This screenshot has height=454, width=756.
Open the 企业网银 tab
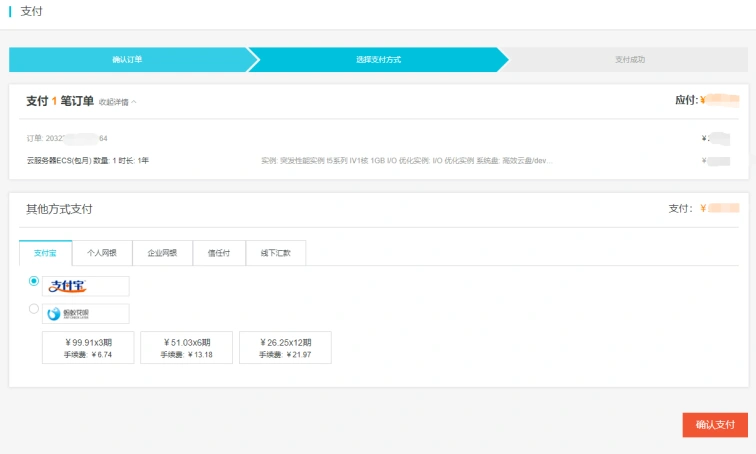pyautogui.click(x=162, y=253)
